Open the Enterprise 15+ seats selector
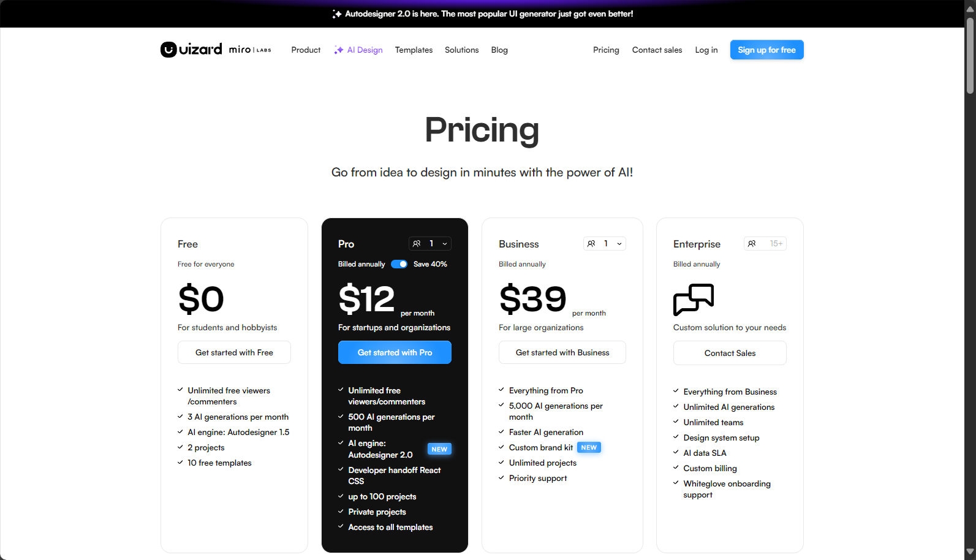Viewport: 976px width, 560px height. point(765,244)
